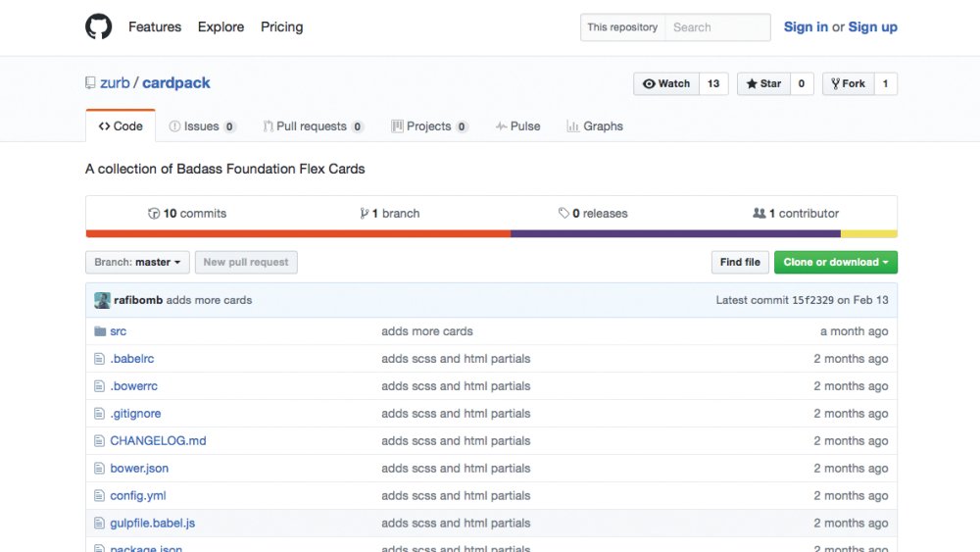This screenshot has width=980, height=552.
Task: Click the orange segment of language bar
Action: pyautogui.click(x=298, y=233)
